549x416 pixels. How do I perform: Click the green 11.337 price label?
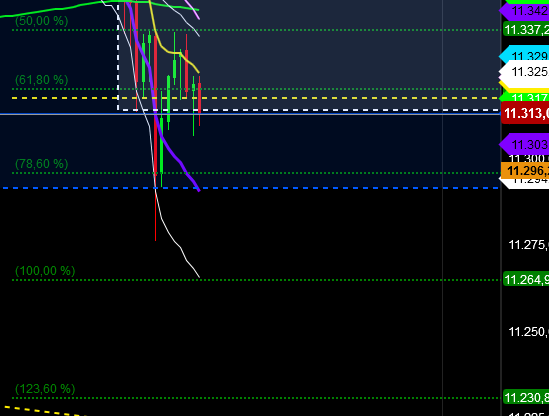[526, 29]
